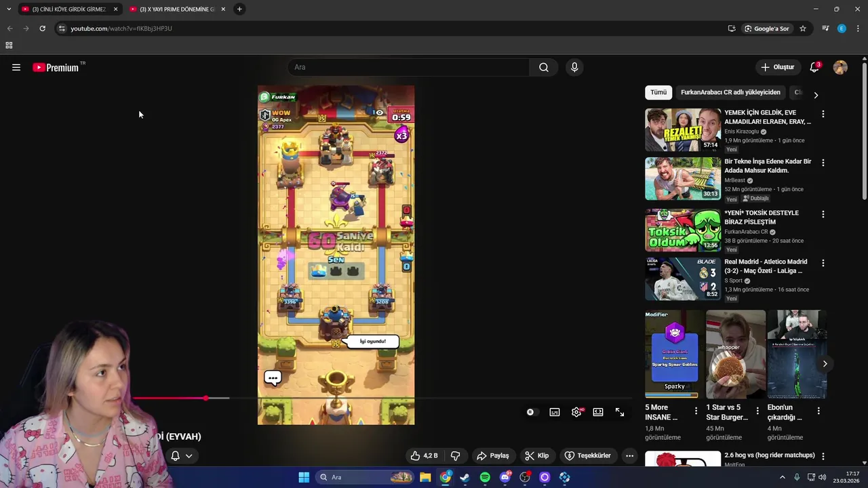
Task: Open the Chrome tab search dropdown
Action: [9, 9]
